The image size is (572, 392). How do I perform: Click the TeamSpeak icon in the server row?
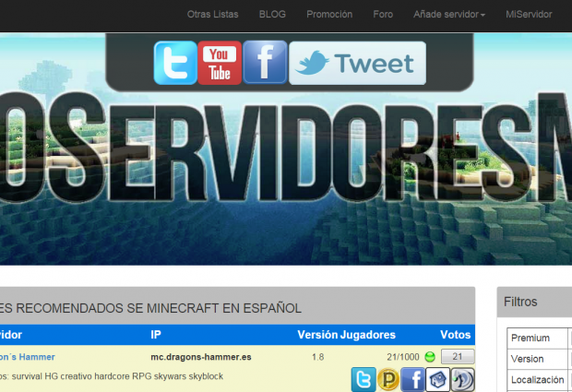462,379
